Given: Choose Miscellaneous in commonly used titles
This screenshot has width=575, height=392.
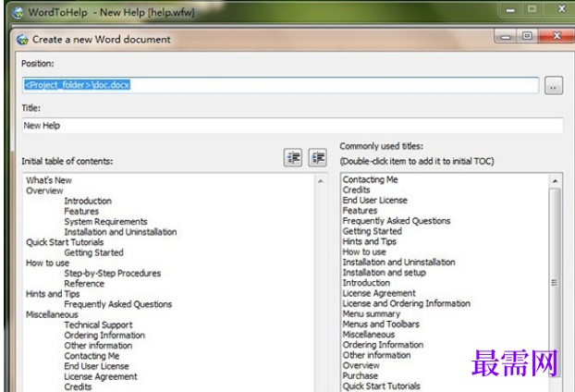Looking at the screenshot, I should click(369, 335).
